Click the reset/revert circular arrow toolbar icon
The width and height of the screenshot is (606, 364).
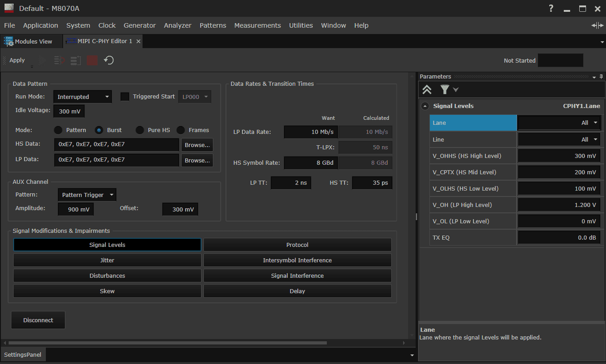(x=108, y=60)
